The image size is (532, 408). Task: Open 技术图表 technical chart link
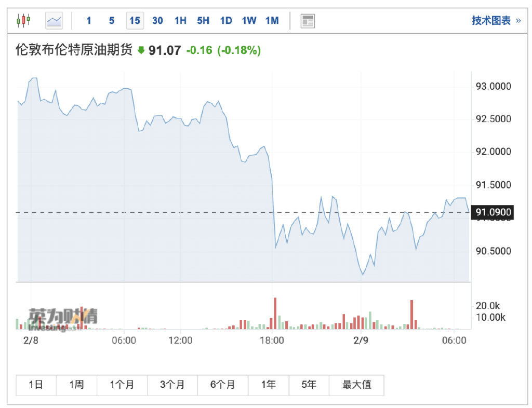coord(496,21)
